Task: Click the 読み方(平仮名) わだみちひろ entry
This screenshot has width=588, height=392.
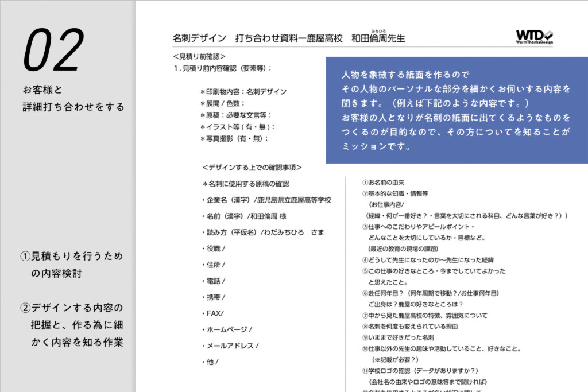Action: (x=263, y=232)
